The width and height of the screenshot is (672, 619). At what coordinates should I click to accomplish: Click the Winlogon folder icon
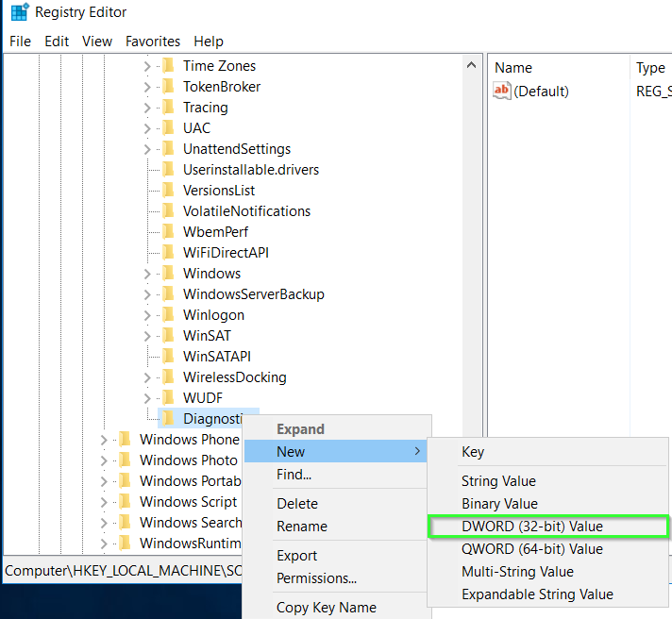coord(168,315)
